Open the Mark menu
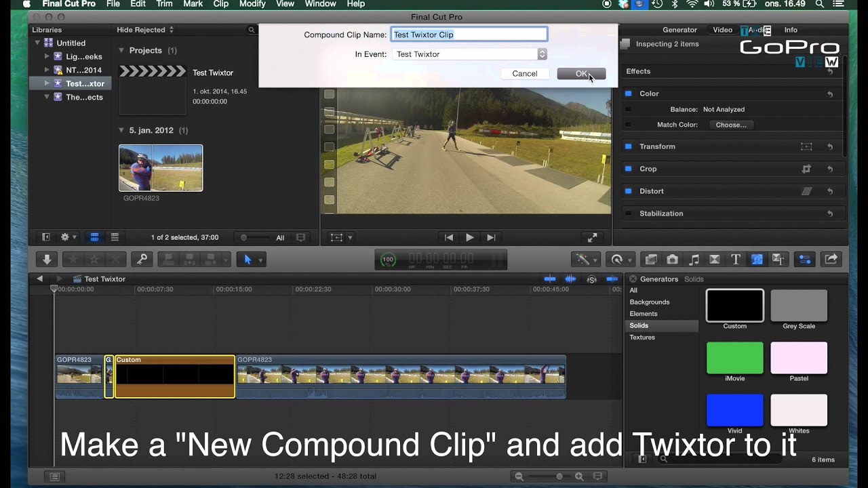This screenshot has width=868, height=488. (x=193, y=4)
